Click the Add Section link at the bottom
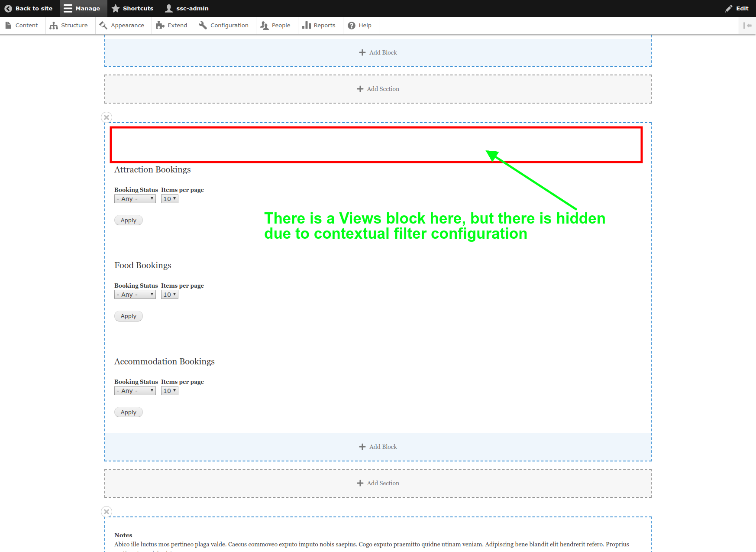This screenshot has width=756, height=552. pos(378,483)
